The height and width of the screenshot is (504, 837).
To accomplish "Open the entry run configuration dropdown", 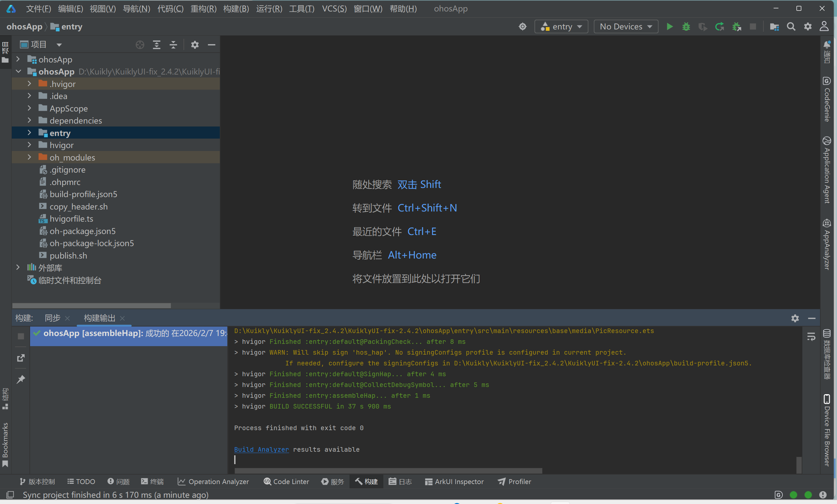I will (561, 26).
